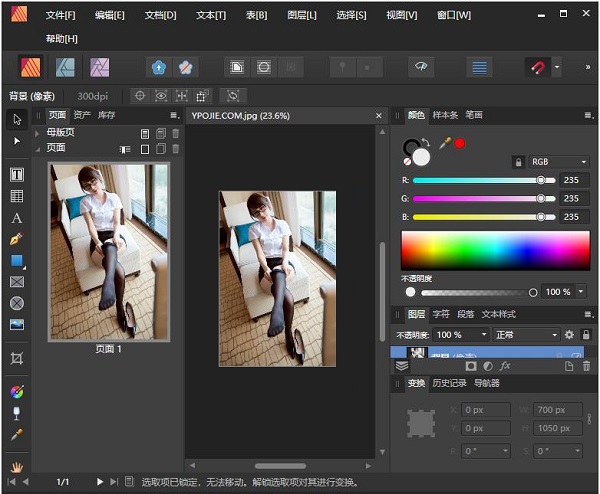600x494 pixels.
Task: Go to last page in status bar
Action: point(114,482)
